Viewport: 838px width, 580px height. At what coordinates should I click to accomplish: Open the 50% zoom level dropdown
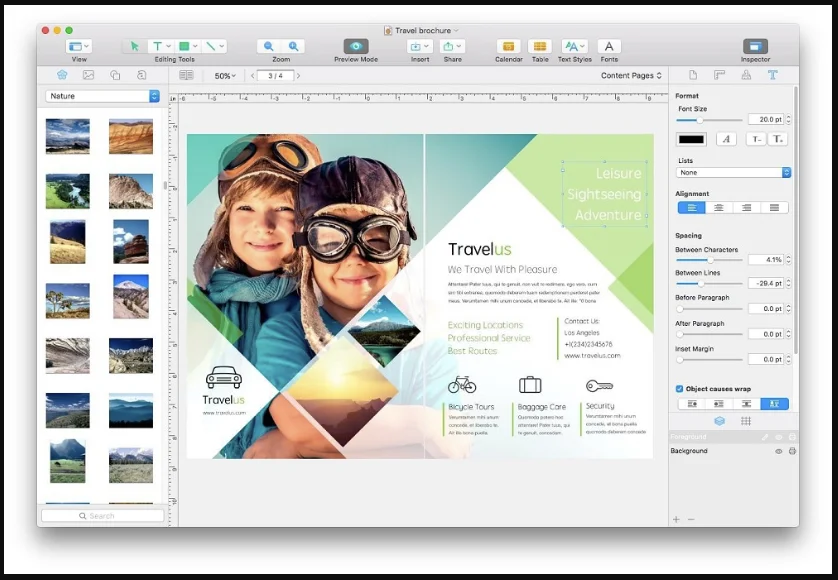point(225,76)
